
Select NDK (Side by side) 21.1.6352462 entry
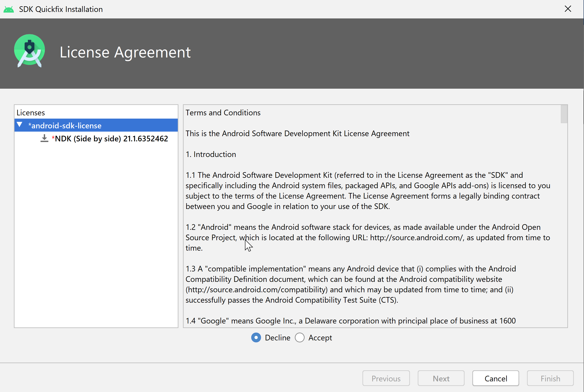[110, 139]
